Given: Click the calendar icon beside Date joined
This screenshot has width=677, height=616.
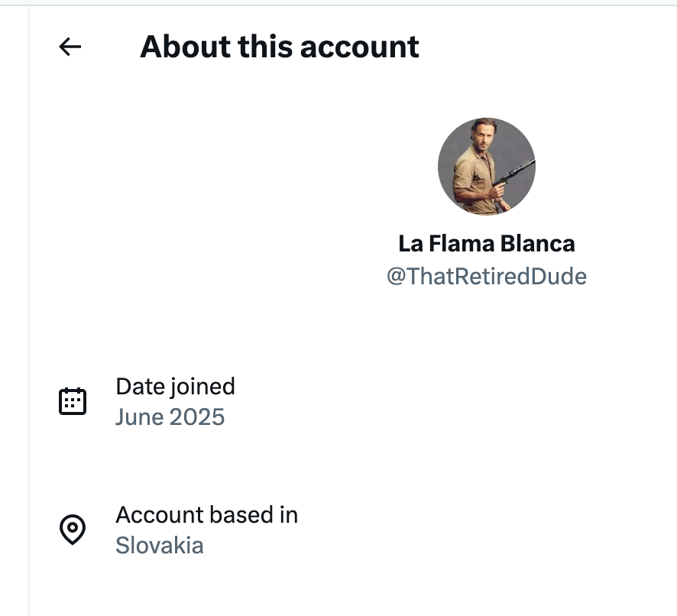Looking at the screenshot, I should 73,401.
